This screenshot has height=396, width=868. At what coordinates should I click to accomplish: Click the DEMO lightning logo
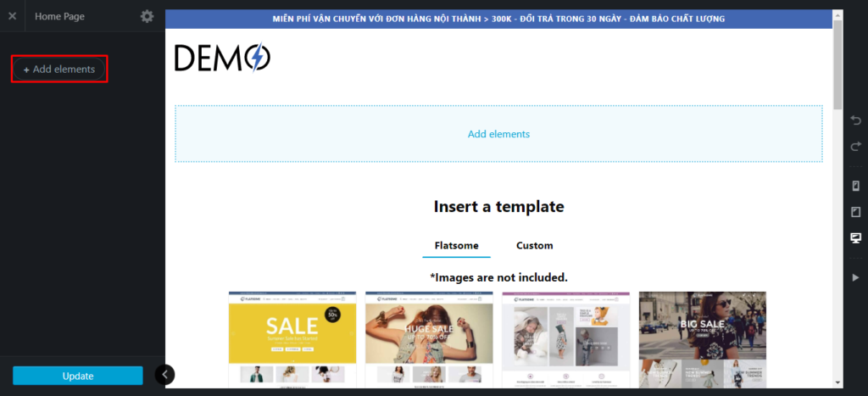(222, 58)
